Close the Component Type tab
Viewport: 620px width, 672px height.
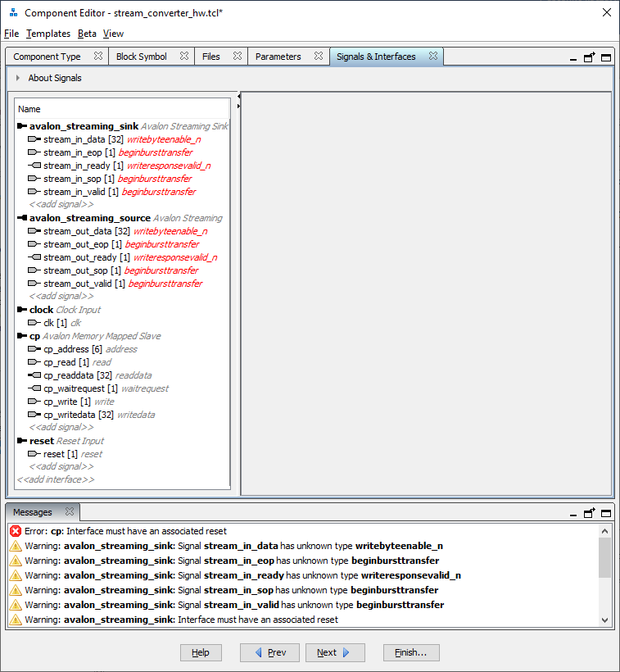pos(98,57)
